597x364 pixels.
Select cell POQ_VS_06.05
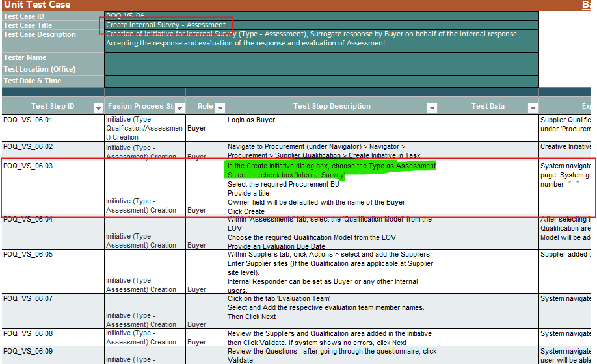click(x=53, y=272)
